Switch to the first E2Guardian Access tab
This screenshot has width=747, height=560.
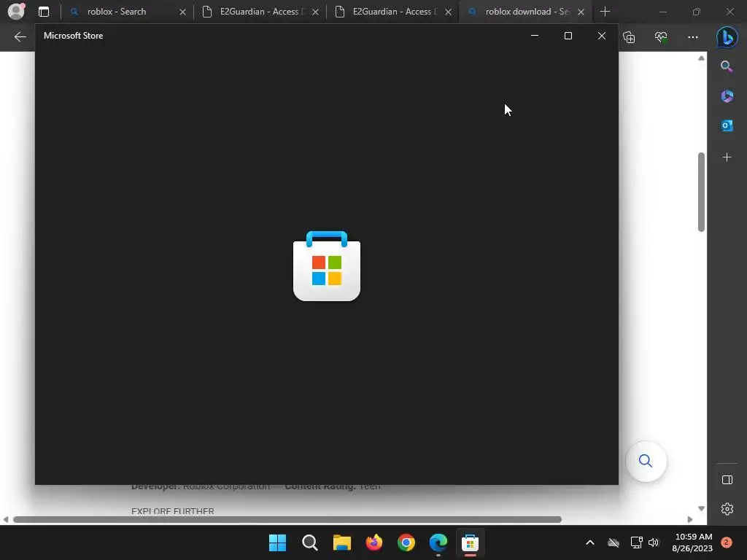click(259, 12)
